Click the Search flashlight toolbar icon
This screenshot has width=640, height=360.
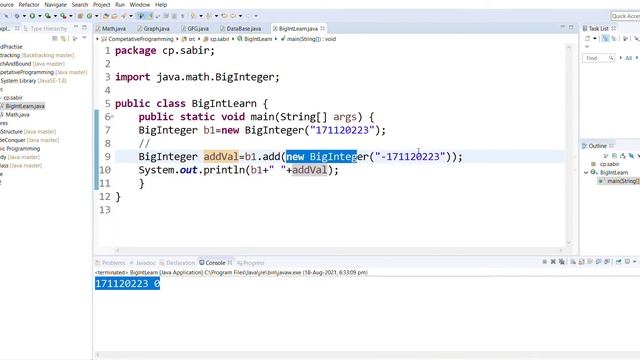[x=123, y=16]
